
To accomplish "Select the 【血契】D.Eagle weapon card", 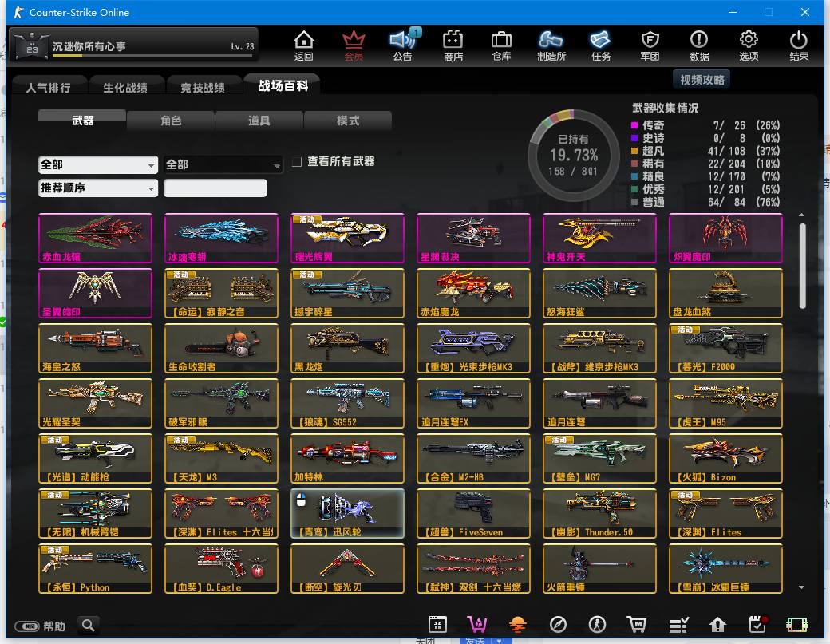I will (x=221, y=568).
